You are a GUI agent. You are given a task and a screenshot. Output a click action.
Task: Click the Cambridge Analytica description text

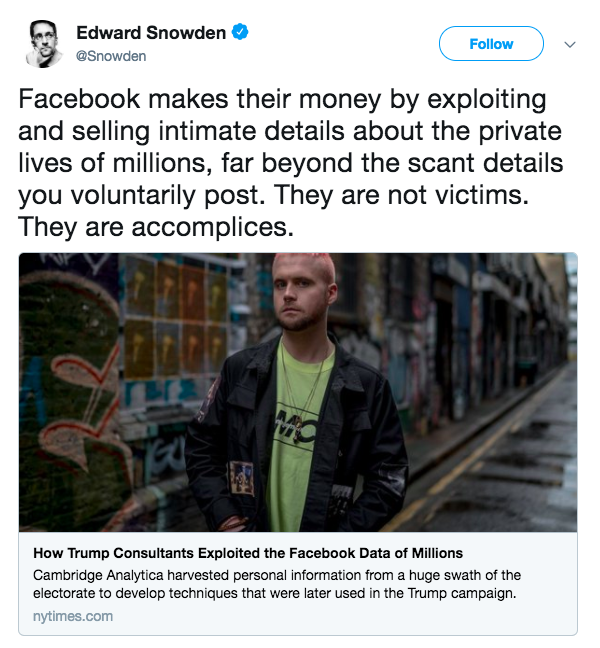click(x=277, y=584)
